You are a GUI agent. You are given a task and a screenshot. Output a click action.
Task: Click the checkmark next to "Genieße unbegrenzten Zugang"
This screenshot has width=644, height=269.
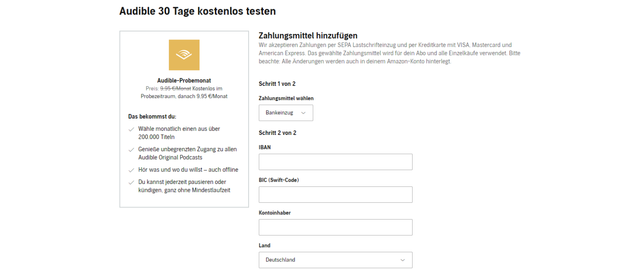(x=131, y=150)
